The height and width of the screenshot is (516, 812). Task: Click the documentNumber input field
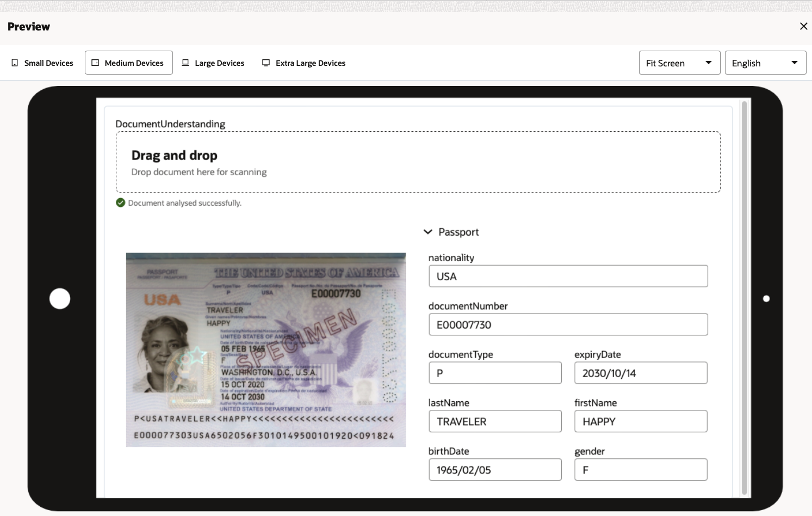[568, 324]
